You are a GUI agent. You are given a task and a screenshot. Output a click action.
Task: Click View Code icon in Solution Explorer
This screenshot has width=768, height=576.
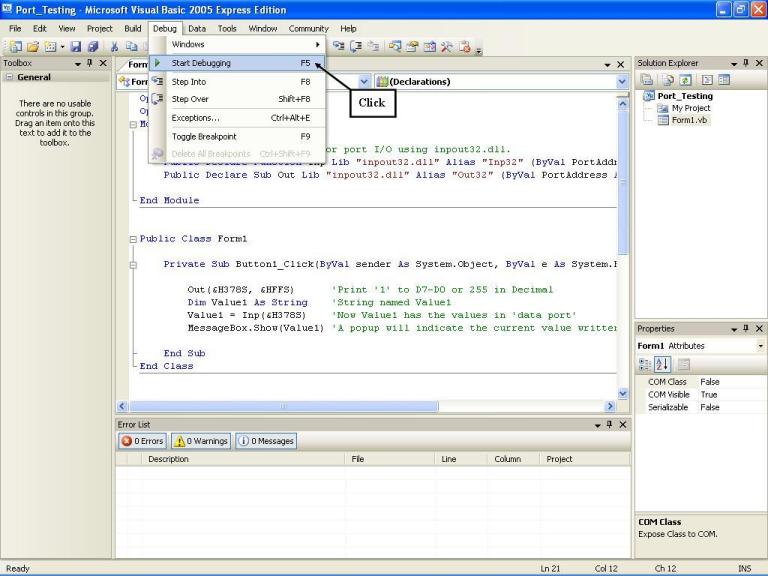(x=707, y=79)
